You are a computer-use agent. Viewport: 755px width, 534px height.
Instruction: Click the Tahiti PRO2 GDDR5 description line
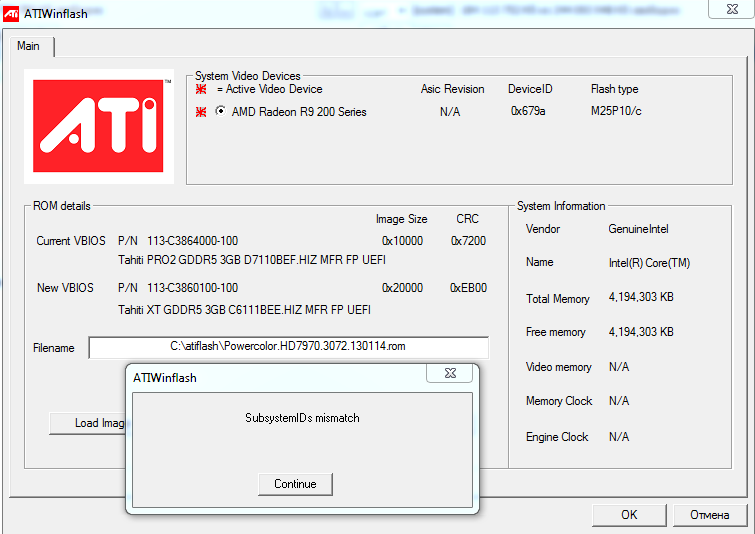coord(252,260)
